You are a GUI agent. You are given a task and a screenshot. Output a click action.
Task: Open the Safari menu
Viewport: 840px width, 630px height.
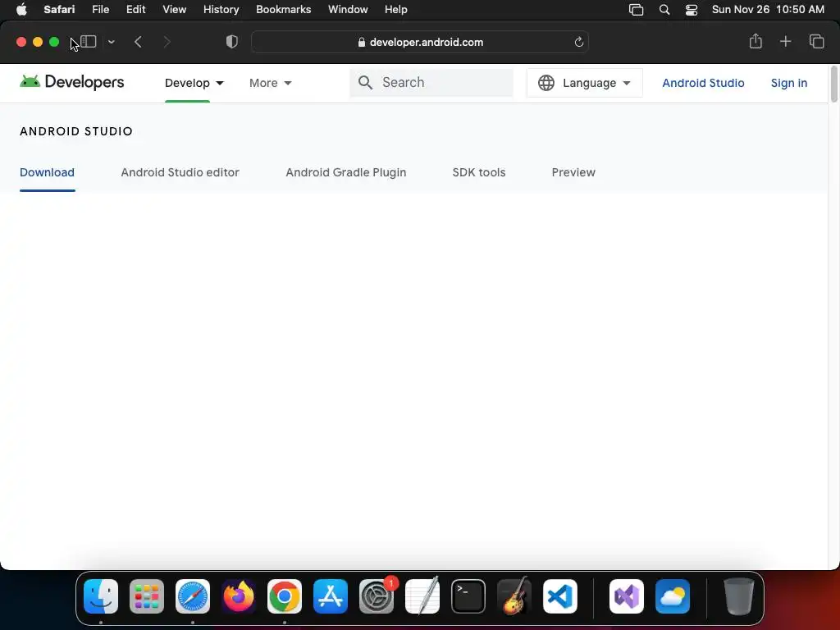pos(59,10)
